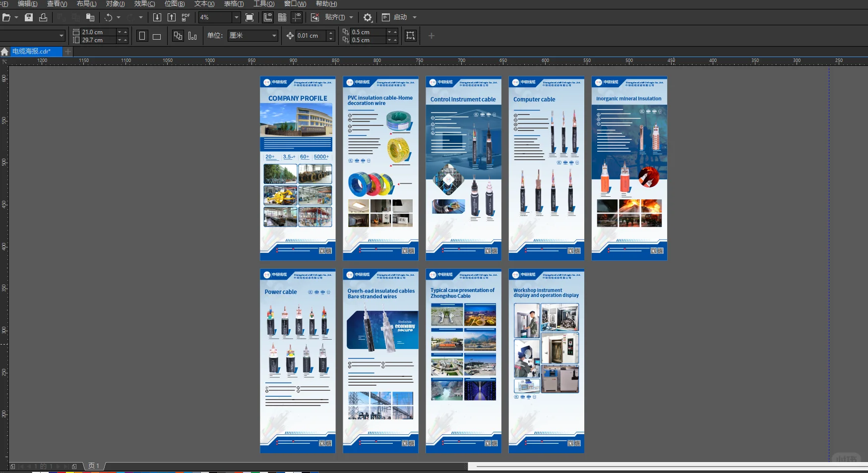Click the Import icon

[157, 17]
